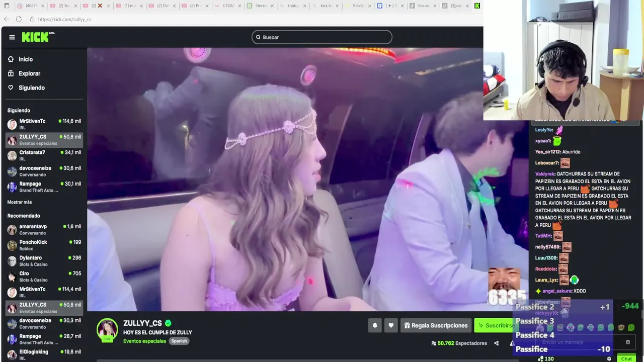This screenshot has height=362, width=644.
Task: Click the notification bell button
Action: [375, 325]
